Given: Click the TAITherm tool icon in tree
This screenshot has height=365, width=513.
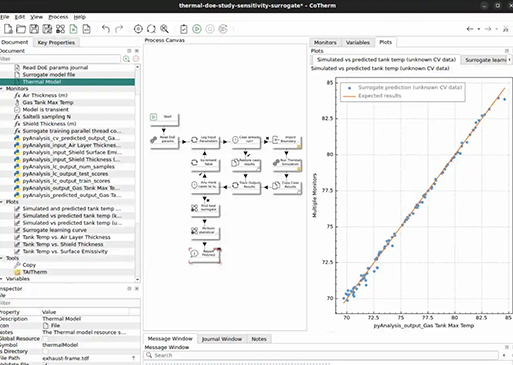Looking at the screenshot, I should (17, 272).
